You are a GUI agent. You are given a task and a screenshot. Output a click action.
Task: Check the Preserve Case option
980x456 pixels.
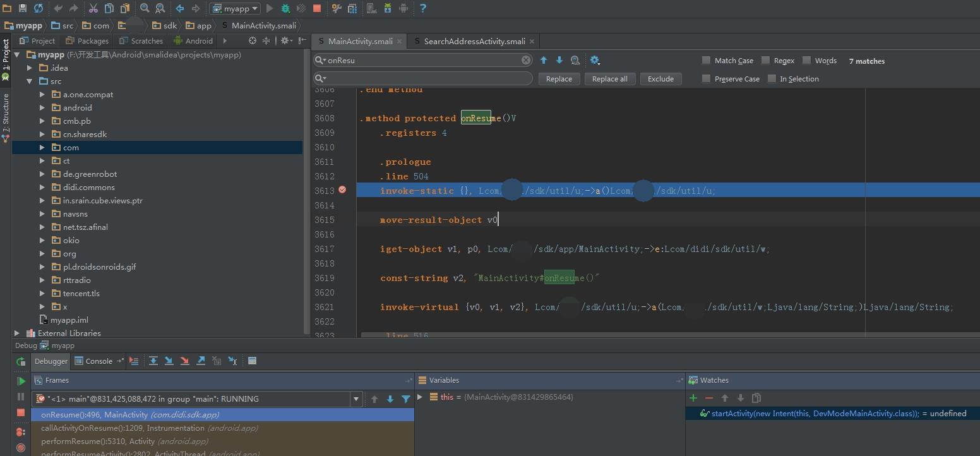click(706, 79)
